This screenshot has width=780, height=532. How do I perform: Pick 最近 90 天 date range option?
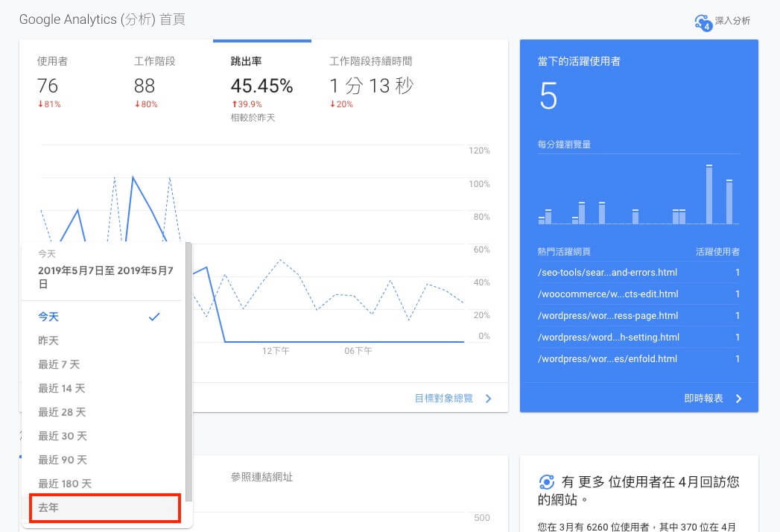pyautogui.click(x=62, y=460)
